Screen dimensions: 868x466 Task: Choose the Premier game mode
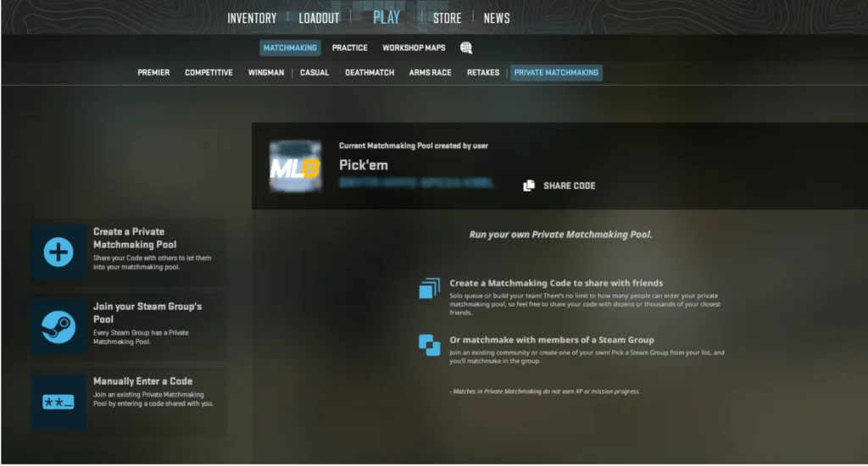[153, 73]
